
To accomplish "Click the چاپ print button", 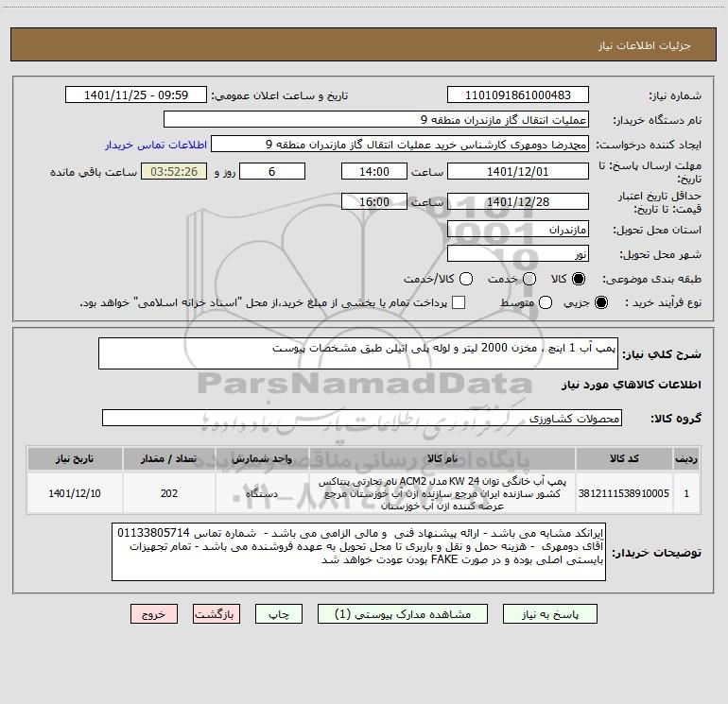I will pyautogui.click(x=279, y=614).
